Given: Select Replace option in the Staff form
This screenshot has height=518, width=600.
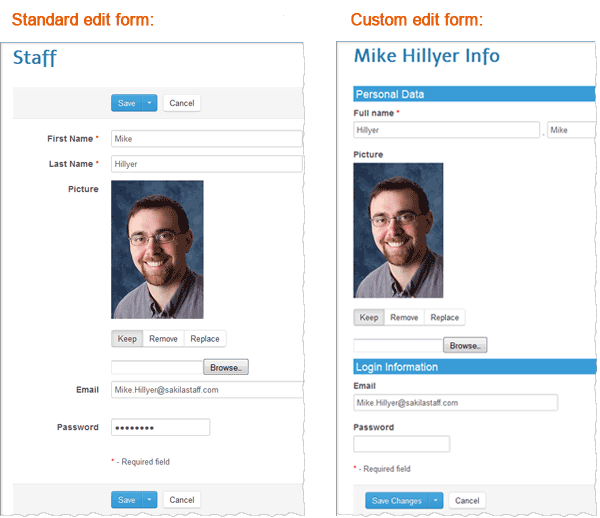Looking at the screenshot, I should 205,339.
